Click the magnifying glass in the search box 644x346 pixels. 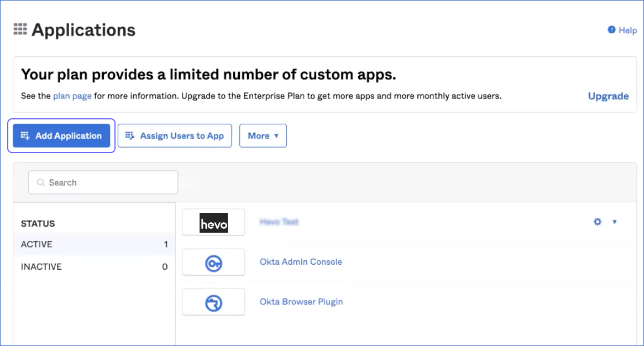pyautogui.click(x=41, y=182)
